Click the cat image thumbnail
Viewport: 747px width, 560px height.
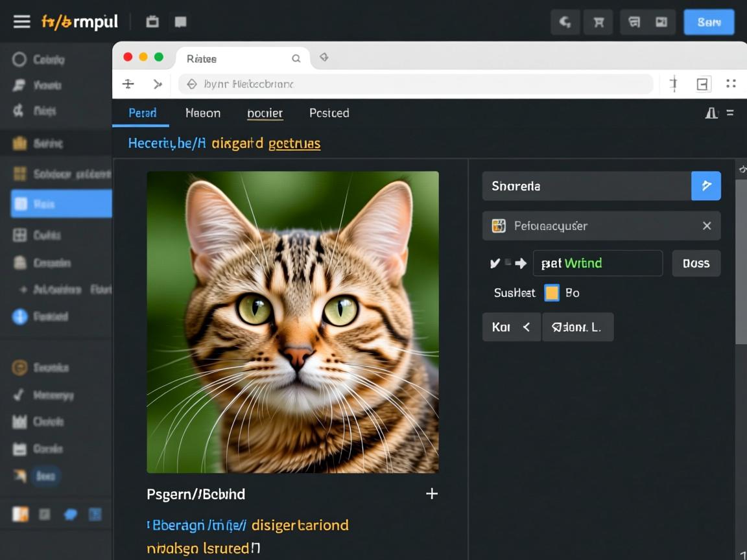[x=292, y=321]
